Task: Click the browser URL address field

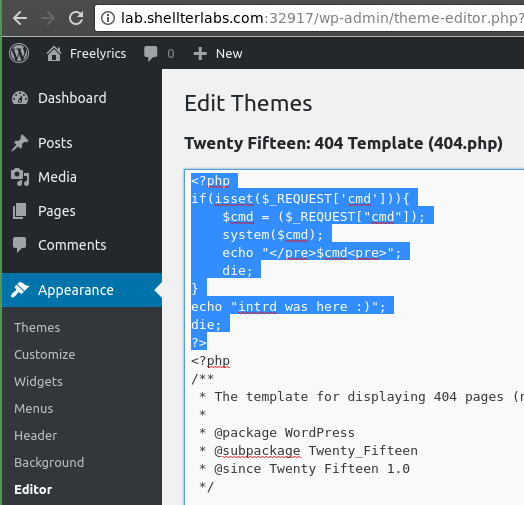Action: pos(309,18)
